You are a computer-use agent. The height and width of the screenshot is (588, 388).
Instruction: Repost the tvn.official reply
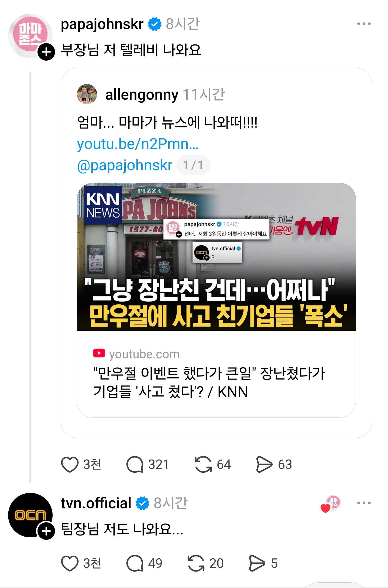pos(196,563)
